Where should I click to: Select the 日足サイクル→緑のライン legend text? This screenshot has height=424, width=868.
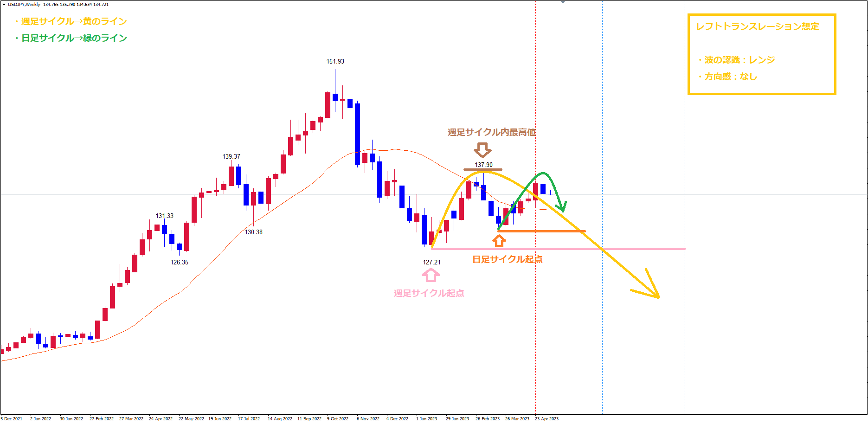[71, 38]
